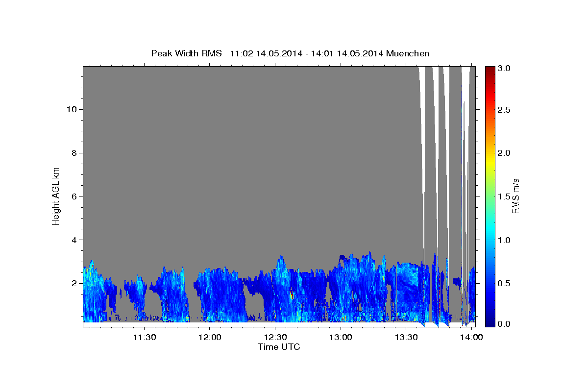
Task: Click the colorbar value 3.0
Action: (504, 69)
